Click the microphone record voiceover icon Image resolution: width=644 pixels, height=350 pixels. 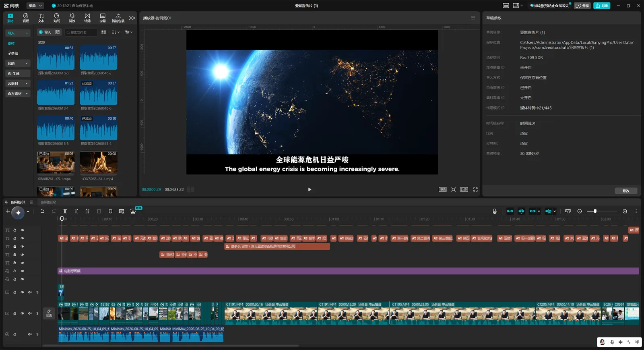click(x=495, y=211)
